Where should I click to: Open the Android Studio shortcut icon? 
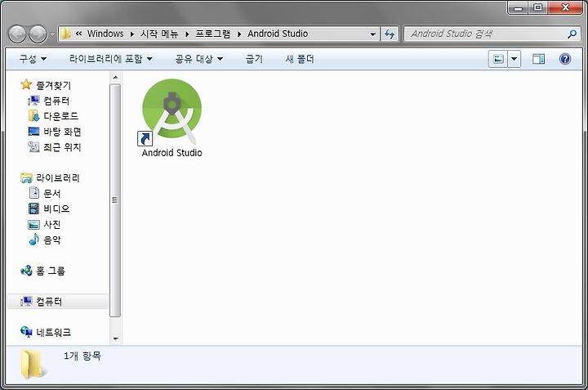[171, 111]
